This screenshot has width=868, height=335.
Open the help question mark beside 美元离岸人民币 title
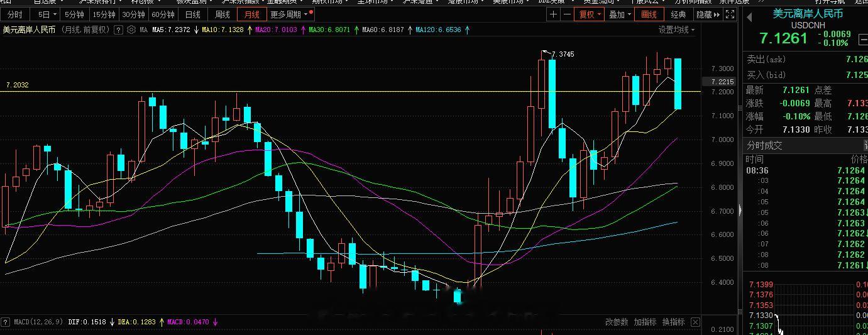tap(118, 30)
